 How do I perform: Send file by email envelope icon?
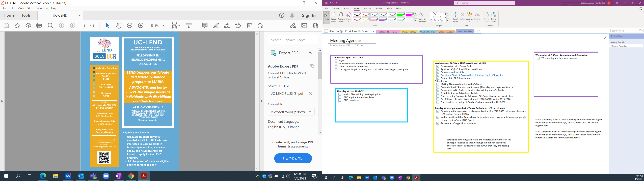(304, 25)
